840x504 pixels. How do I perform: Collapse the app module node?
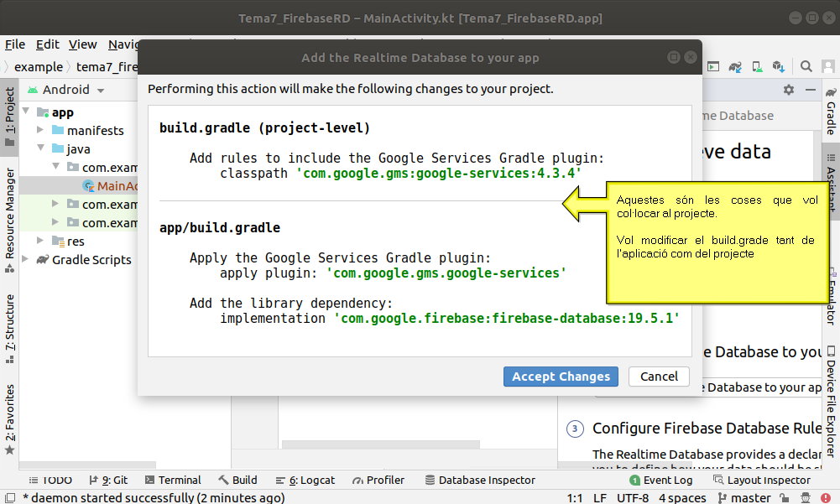coord(26,112)
